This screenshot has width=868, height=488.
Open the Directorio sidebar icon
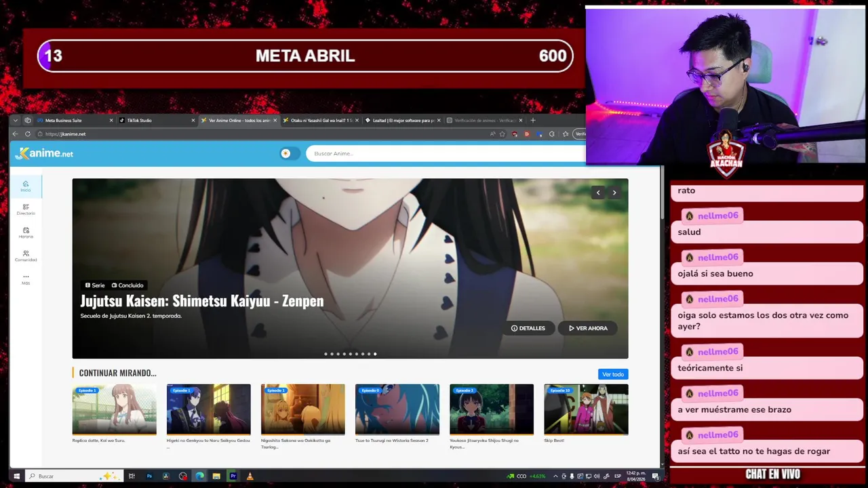(x=26, y=209)
